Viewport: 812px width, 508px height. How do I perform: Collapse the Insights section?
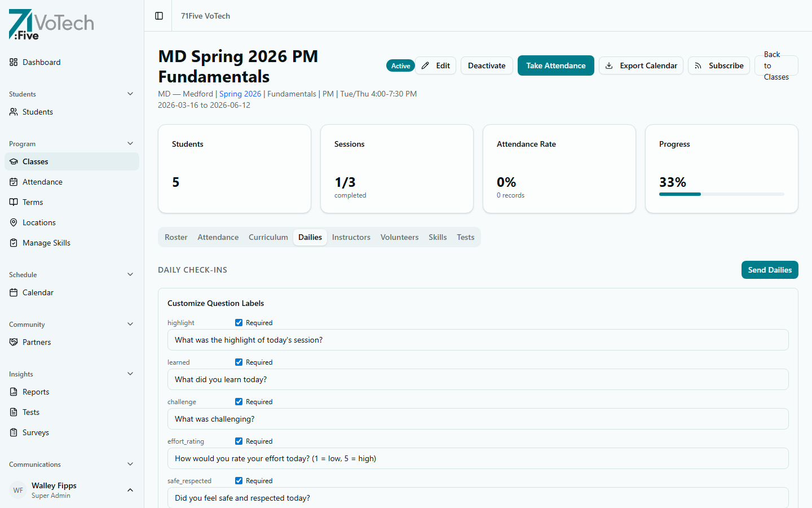tap(130, 373)
